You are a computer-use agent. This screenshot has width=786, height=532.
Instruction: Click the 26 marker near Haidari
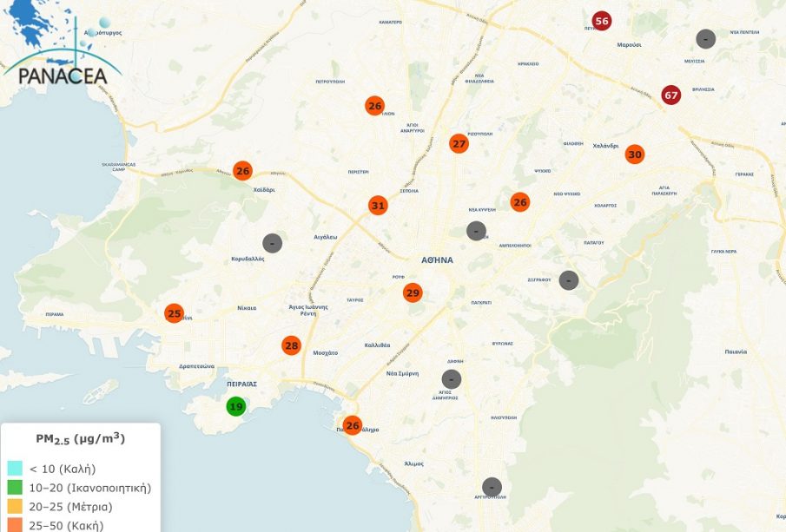tap(242, 171)
